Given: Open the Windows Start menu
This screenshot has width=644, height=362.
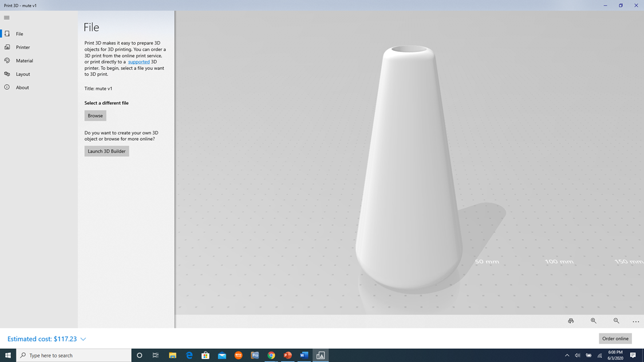Looking at the screenshot, I should pos(8,355).
